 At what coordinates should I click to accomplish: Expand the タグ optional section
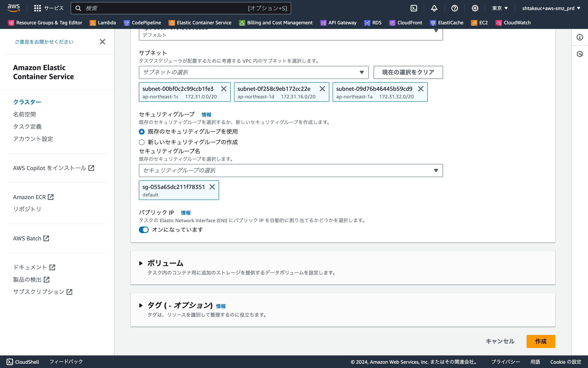coord(141,305)
